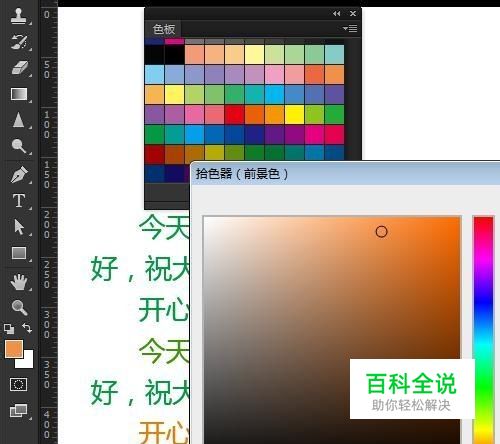Select the Pen tool

pos(19,174)
